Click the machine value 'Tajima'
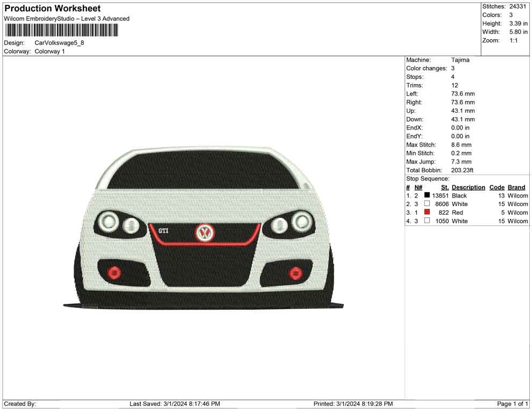The height and width of the screenshot is (409, 532). pos(460,60)
